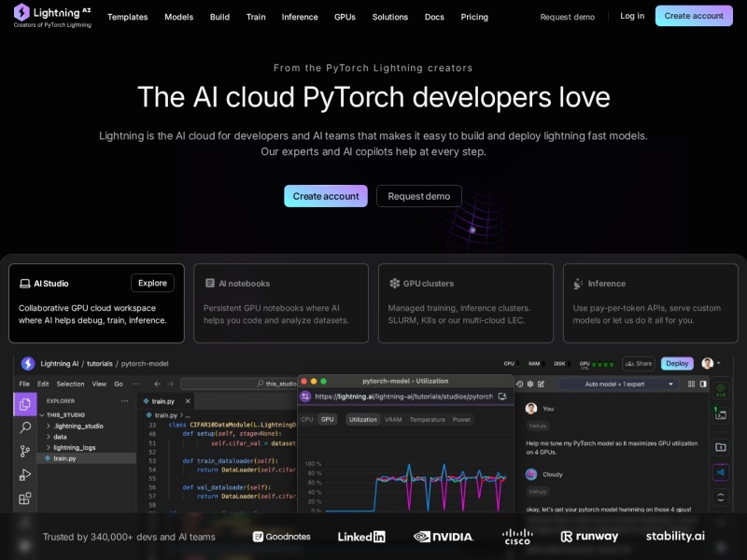Open the Docs nav item
Screen dimensions: 747x560
pos(434,17)
